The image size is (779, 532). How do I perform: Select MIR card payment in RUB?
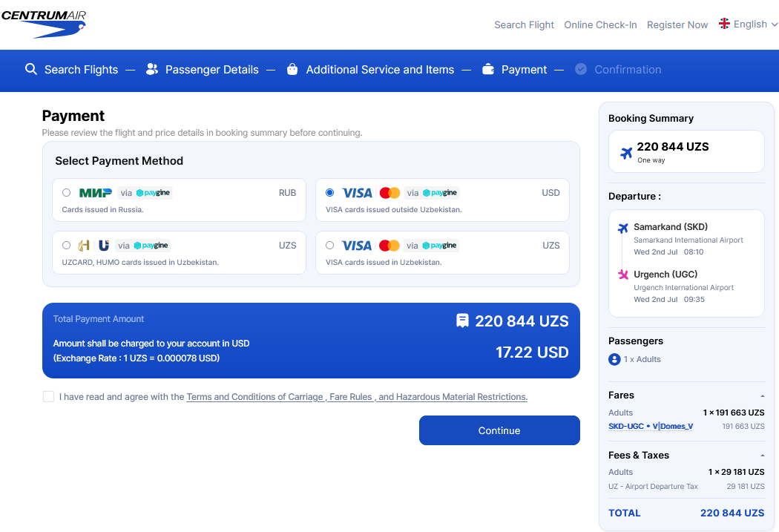[67, 193]
